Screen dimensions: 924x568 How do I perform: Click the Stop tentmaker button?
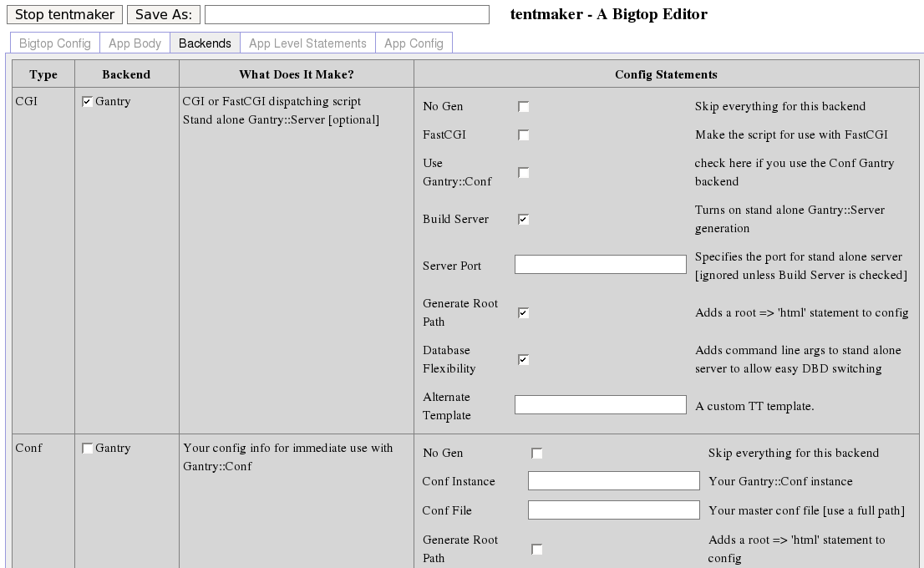[65, 15]
